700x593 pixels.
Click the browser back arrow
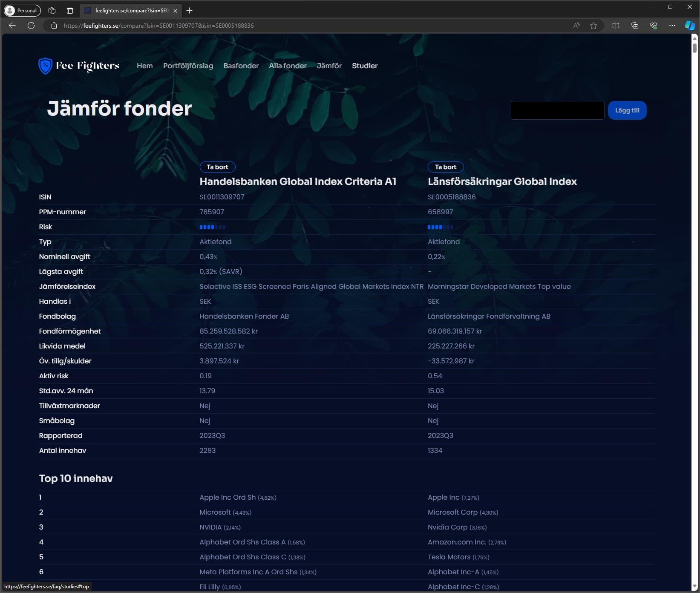12,26
